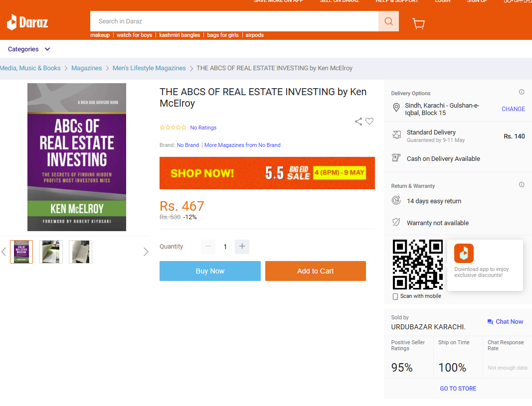The width and height of the screenshot is (532, 406).
Task: Click Return & Warranty info icon
Action: tap(522, 184)
